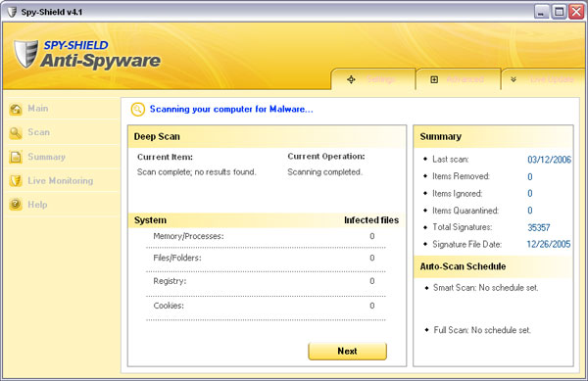This screenshot has height=381, width=588.
Task: Click the Signature File Date 12/26/2005
Action: [x=549, y=244]
